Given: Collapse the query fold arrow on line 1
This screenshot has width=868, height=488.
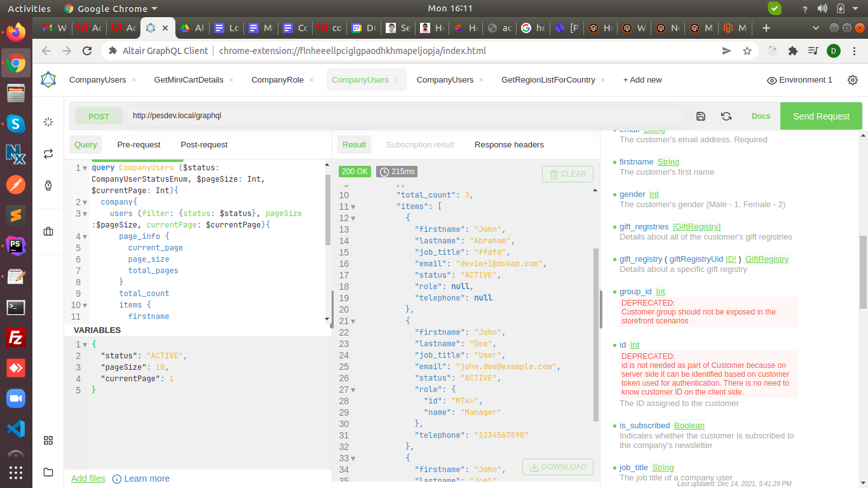Looking at the screenshot, I should [85, 168].
